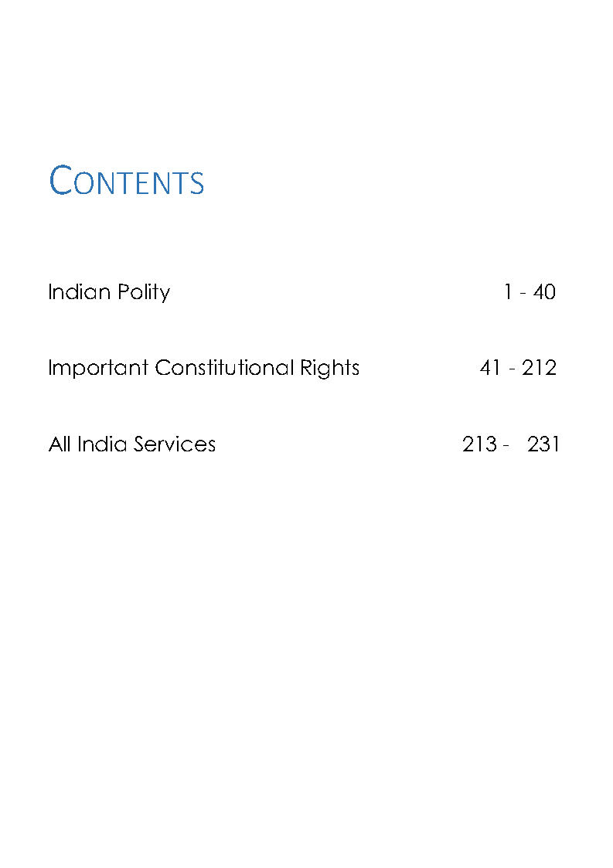The image size is (613, 868).
Task: Open the Indian Polity entry
Action: 109,292
